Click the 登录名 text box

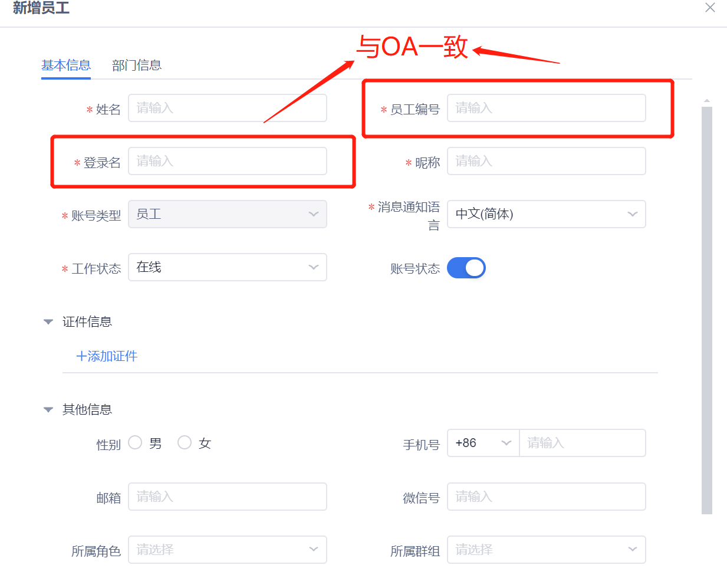pyautogui.click(x=227, y=161)
